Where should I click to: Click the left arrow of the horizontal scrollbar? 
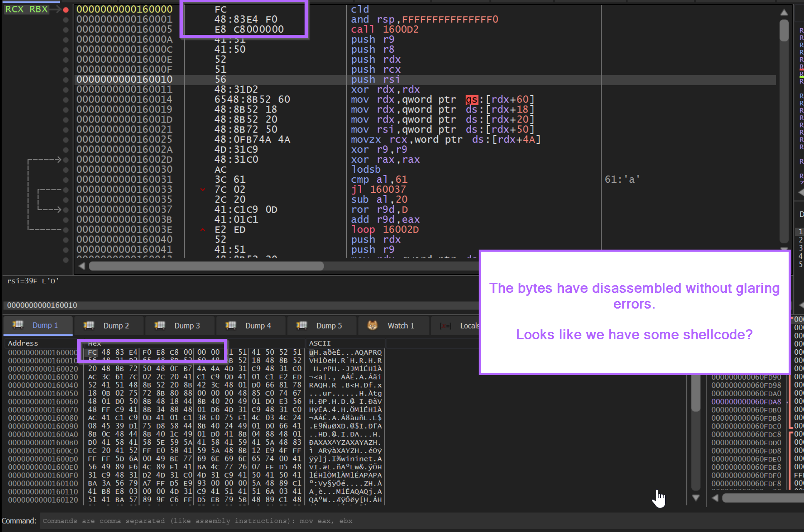tap(81, 266)
